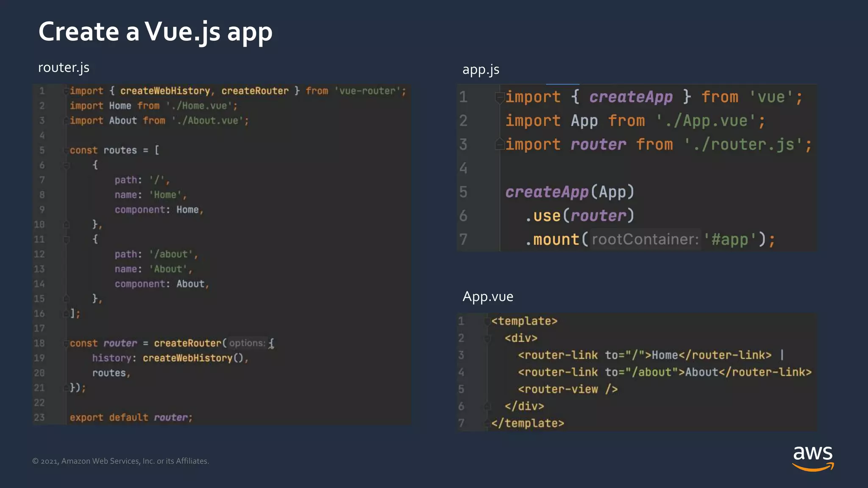Click the 'App.vue' file label

click(488, 297)
